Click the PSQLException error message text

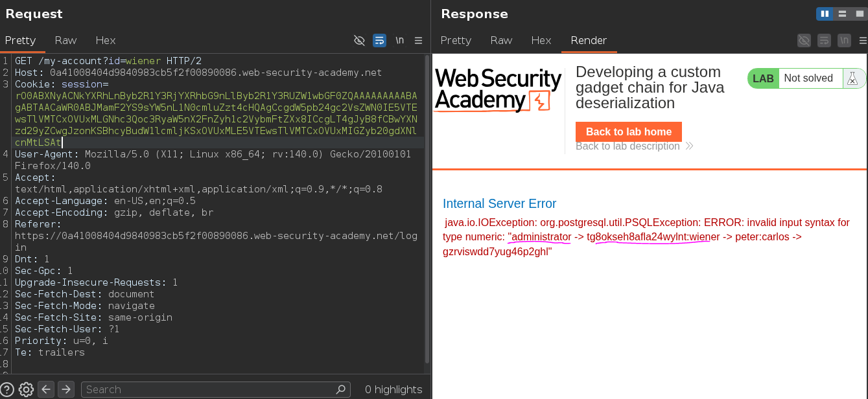[646, 236]
